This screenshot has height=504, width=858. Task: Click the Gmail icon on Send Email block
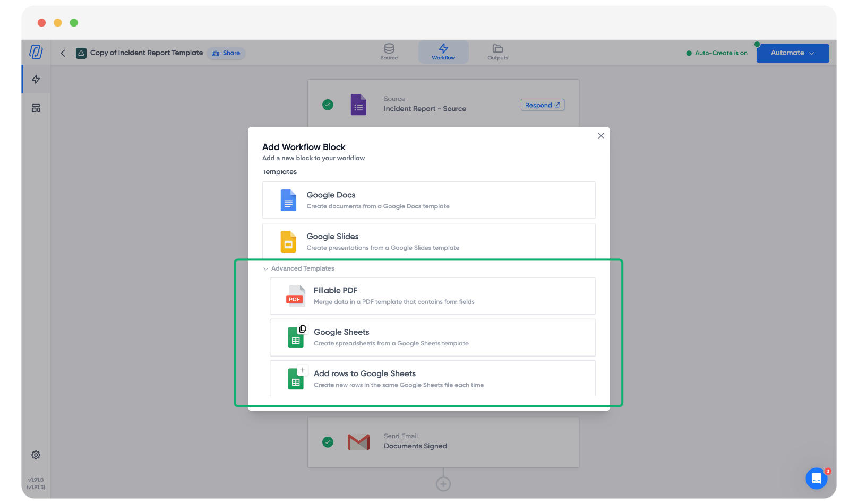(x=358, y=442)
